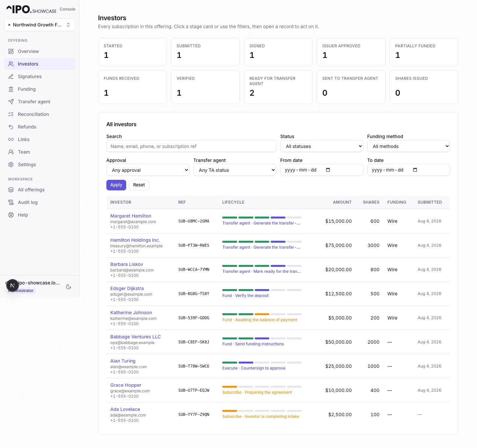Click Katherine Johnson's lifecycle progress bar
This screenshot has height=448, width=477.
pos(262,314)
